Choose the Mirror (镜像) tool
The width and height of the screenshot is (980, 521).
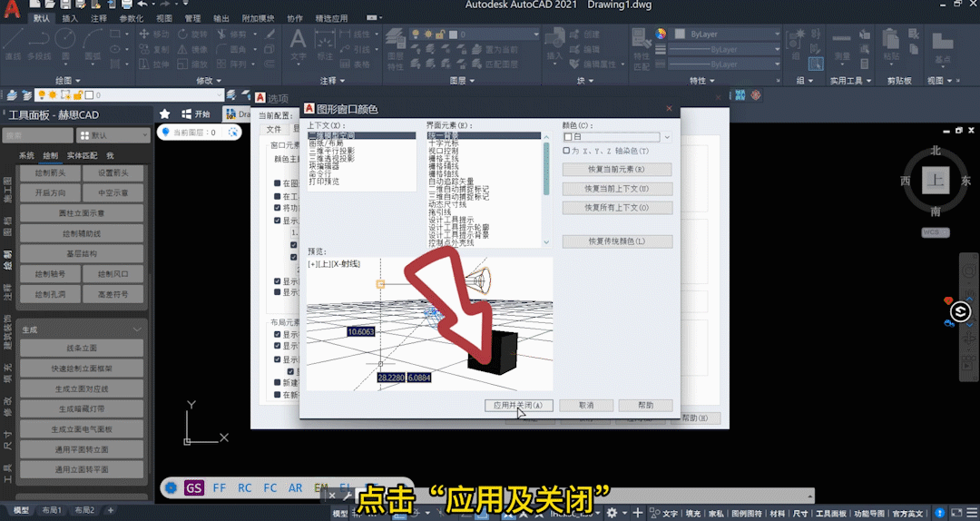(192, 49)
